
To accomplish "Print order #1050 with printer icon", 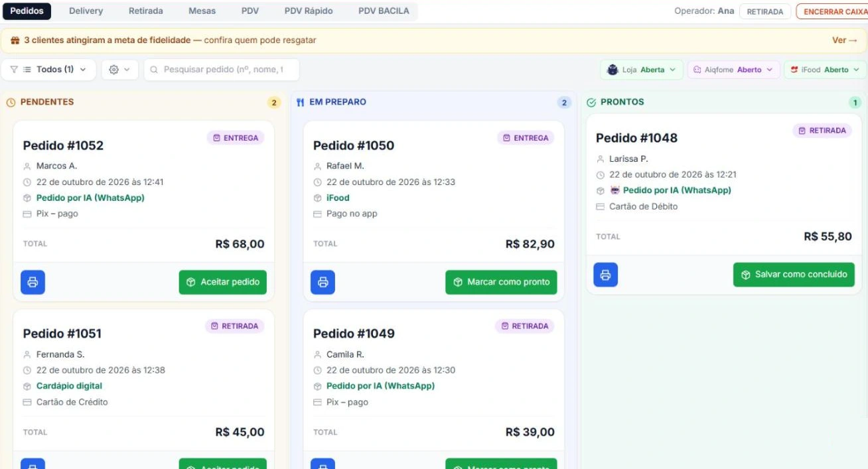I will [323, 282].
